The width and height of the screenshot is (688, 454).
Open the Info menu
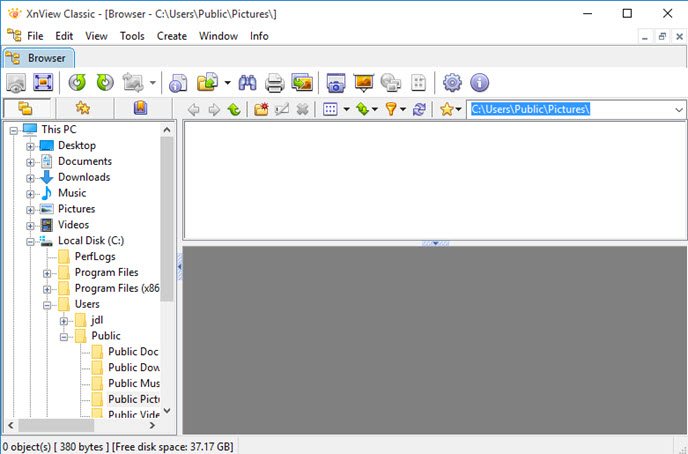point(259,36)
